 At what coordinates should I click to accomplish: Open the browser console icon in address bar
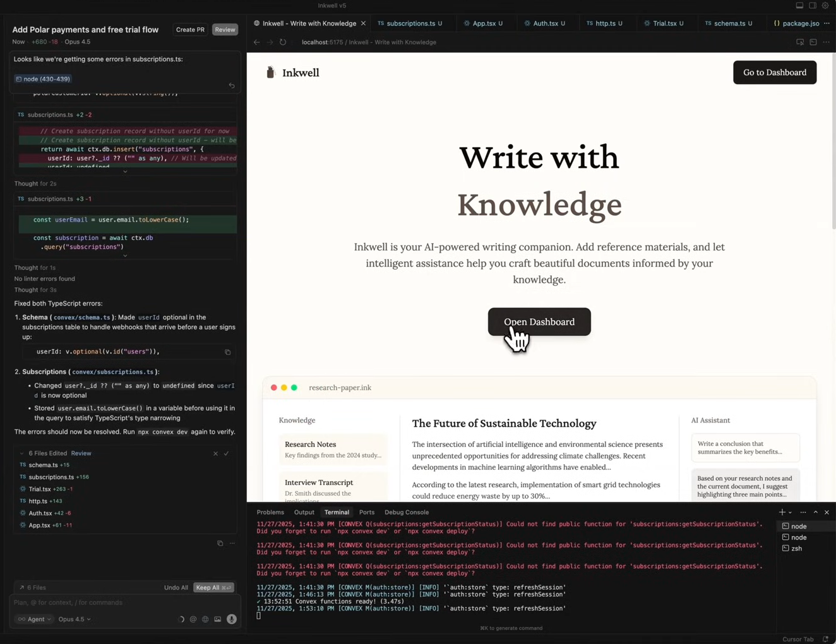pos(813,42)
